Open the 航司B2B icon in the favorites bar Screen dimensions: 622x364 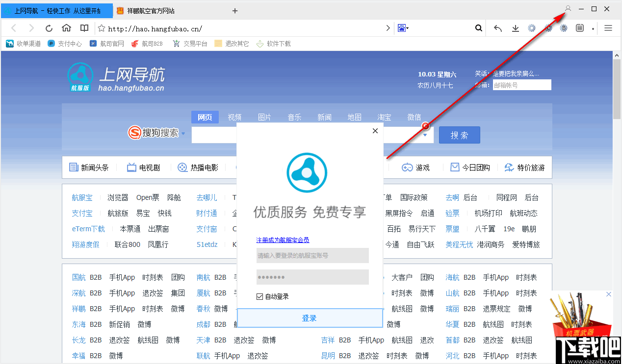coord(133,43)
